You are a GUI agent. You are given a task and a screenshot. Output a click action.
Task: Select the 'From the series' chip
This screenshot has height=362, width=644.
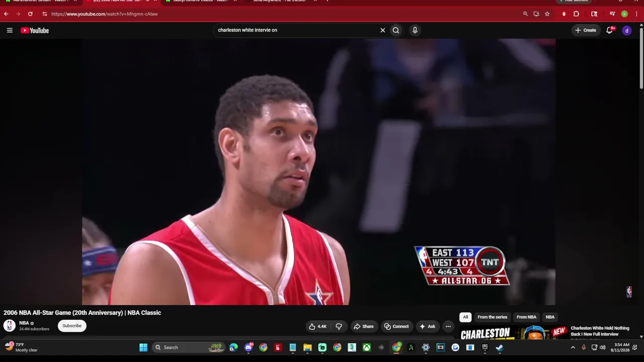click(x=492, y=317)
